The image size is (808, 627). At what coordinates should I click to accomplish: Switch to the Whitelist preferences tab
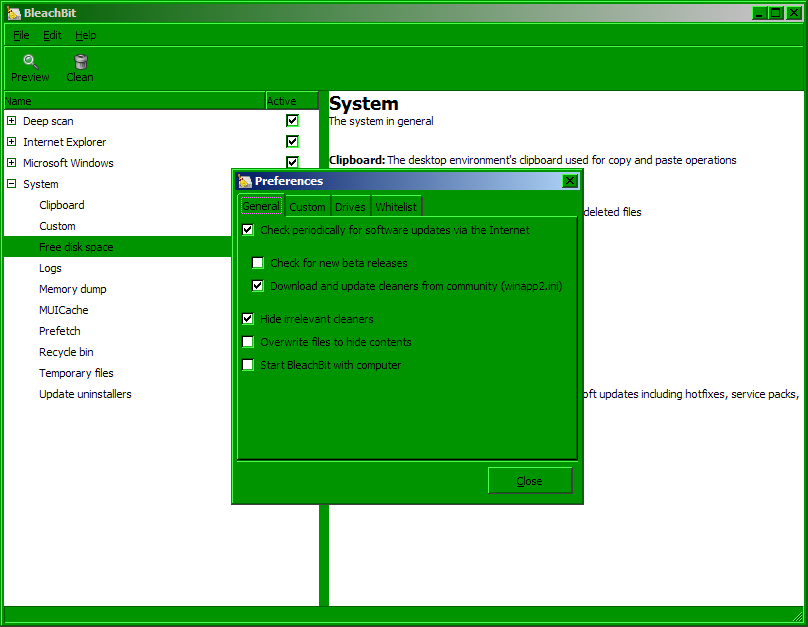click(396, 207)
